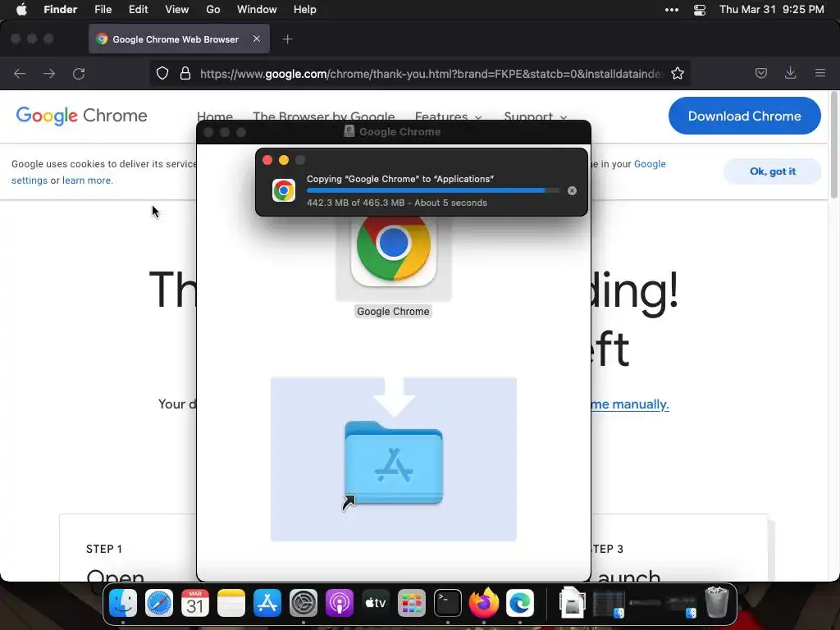
Task: Open System Preferences from the Dock
Action: click(x=304, y=603)
